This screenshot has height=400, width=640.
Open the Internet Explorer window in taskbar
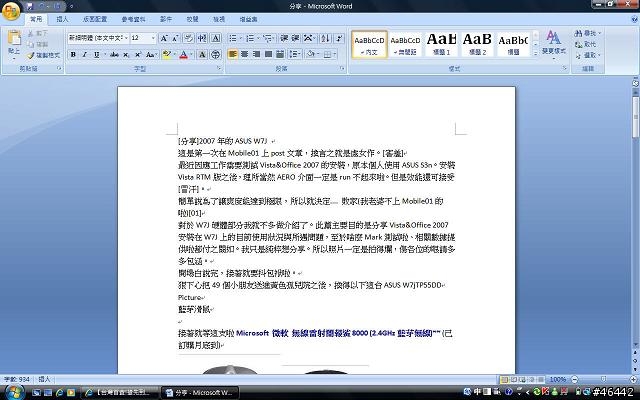click(x=120, y=393)
